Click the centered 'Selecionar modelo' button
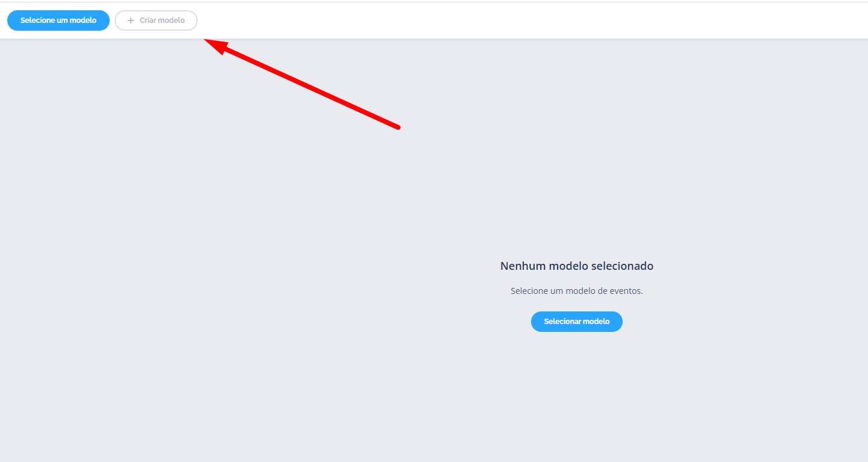The image size is (868, 462). click(577, 322)
